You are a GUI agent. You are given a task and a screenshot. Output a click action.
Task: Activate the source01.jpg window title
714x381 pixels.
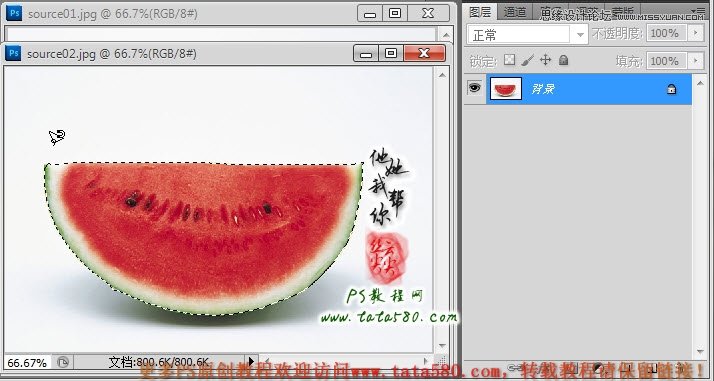(112, 14)
